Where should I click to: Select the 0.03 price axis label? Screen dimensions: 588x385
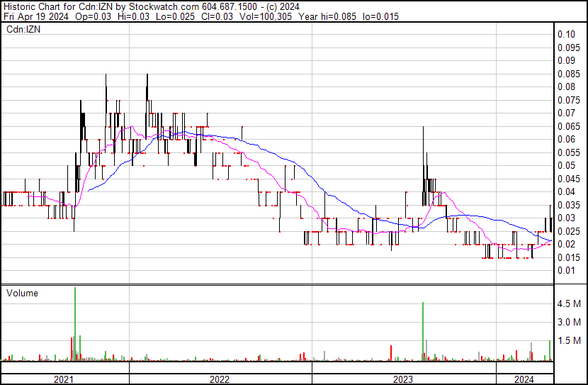click(x=566, y=218)
